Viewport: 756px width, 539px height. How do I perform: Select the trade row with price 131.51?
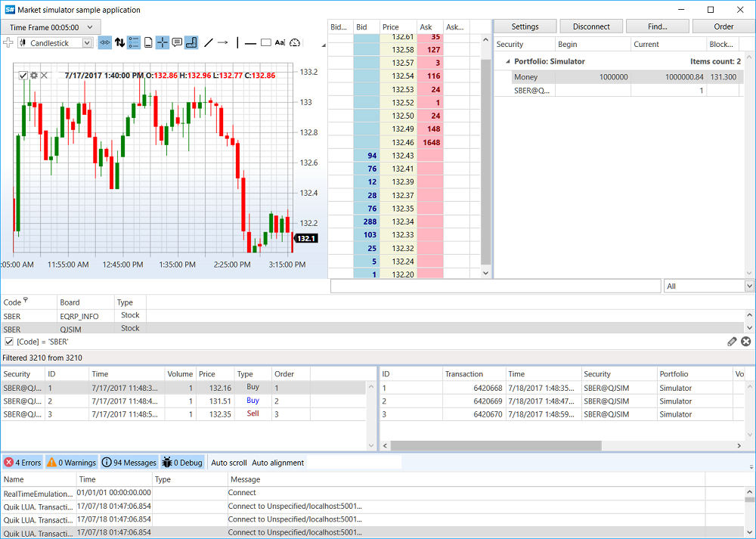(x=183, y=401)
